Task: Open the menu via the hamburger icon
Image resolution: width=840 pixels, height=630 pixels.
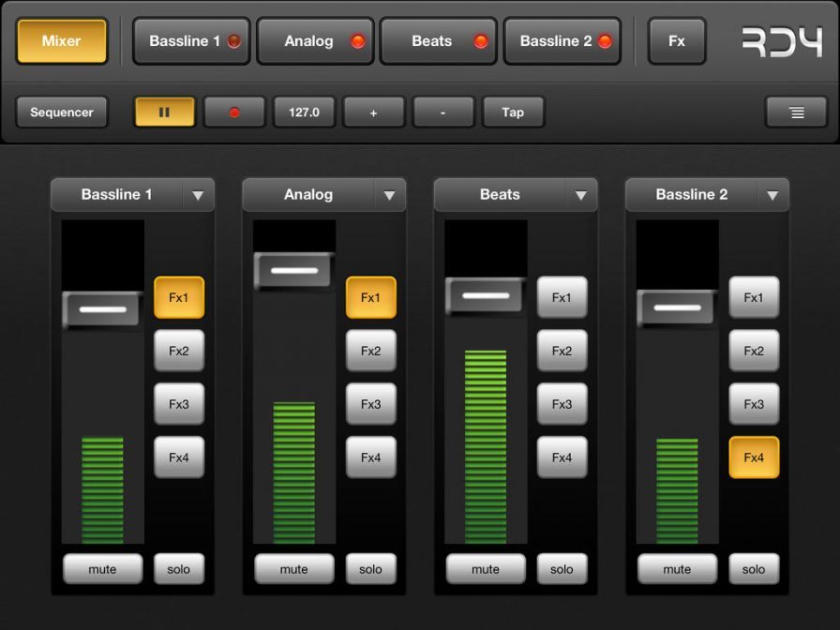Action: [x=795, y=112]
